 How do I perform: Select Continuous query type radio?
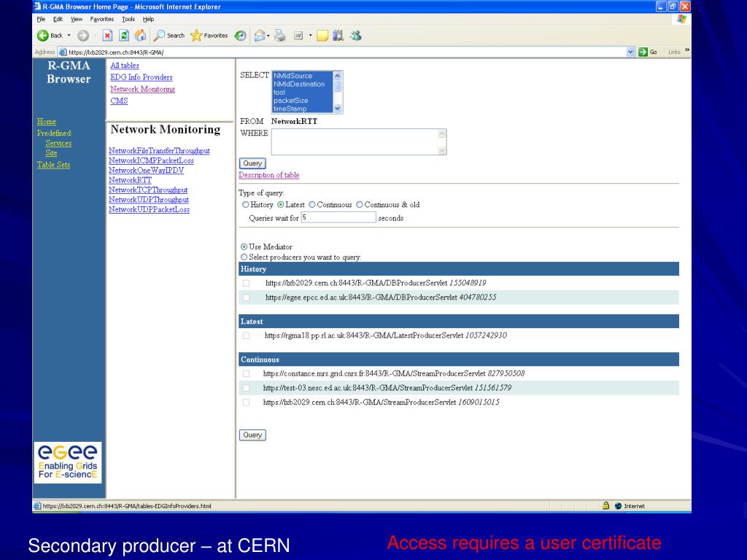click(x=312, y=205)
